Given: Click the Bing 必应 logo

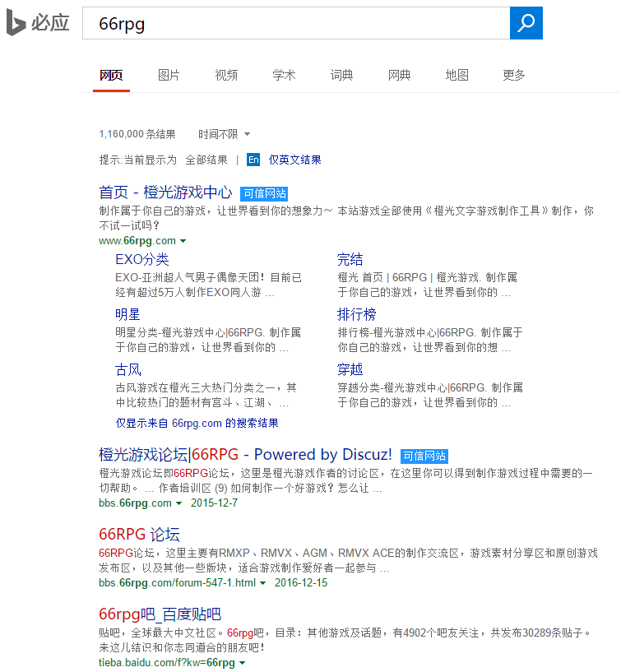Looking at the screenshot, I should tap(38, 23).
